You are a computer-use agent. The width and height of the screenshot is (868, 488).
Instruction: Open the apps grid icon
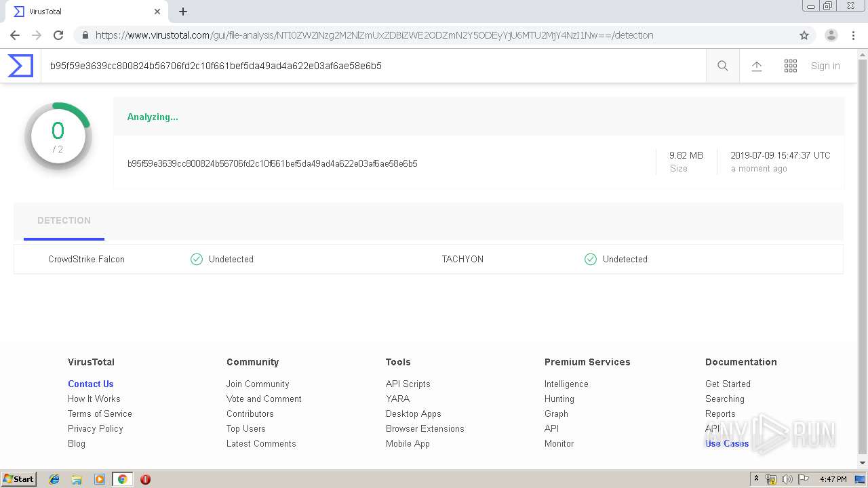tap(791, 66)
